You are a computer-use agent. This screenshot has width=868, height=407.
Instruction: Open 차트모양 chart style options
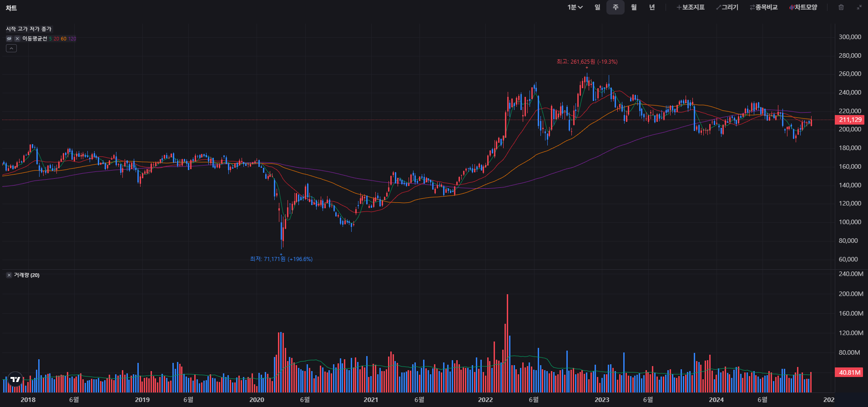pyautogui.click(x=803, y=7)
